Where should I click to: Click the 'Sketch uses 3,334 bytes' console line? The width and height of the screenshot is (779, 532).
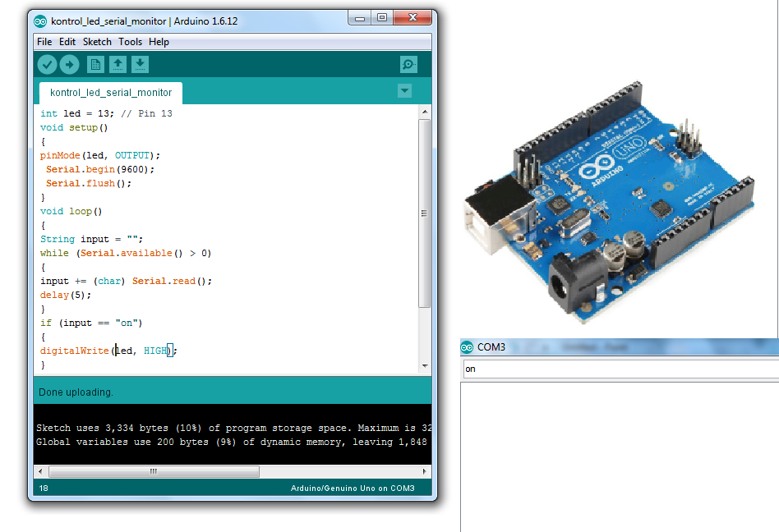[x=233, y=428]
